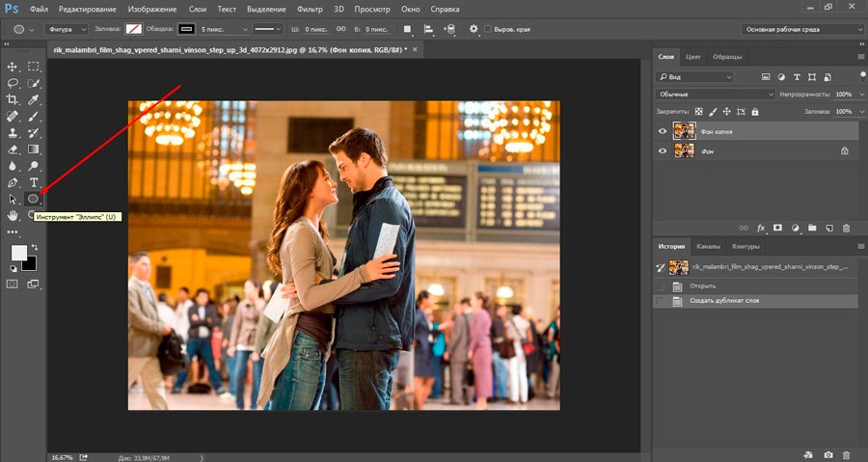Open the Непрозрачность opacity dropdown arrow
The width and height of the screenshot is (868, 462).
click(x=861, y=95)
